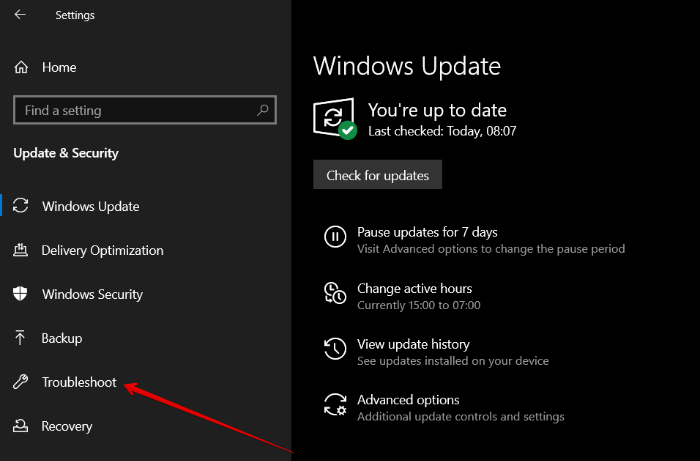This screenshot has height=461, width=700.
Task: Click 'Currently 15:00 to 07:00' text
Action: pyautogui.click(x=419, y=305)
